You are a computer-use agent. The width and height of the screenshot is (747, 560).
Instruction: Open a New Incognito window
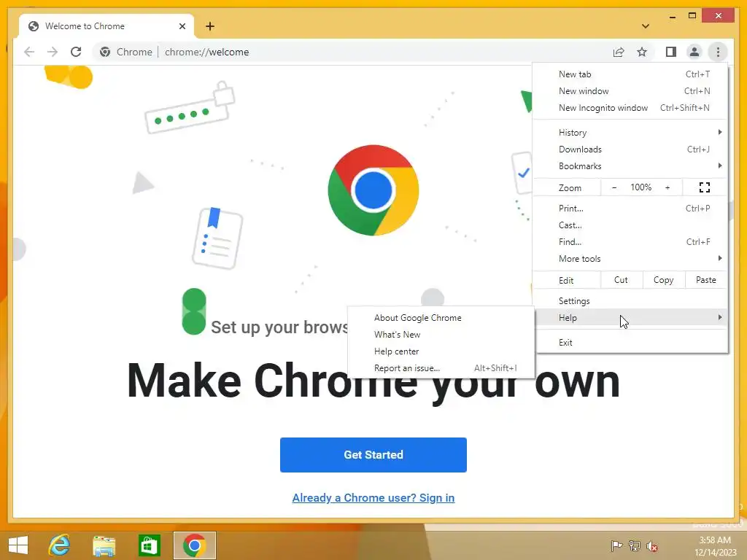(630, 108)
